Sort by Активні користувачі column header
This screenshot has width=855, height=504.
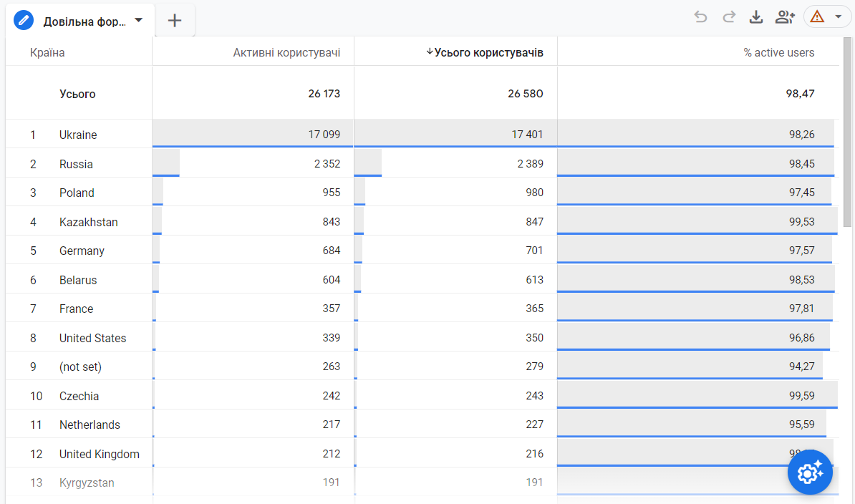click(x=286, y=52)
